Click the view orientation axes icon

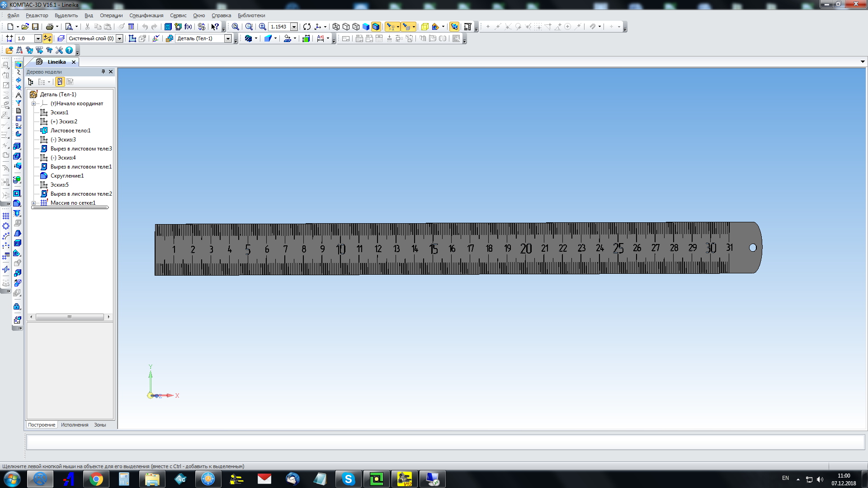click(x=318, y=27)
